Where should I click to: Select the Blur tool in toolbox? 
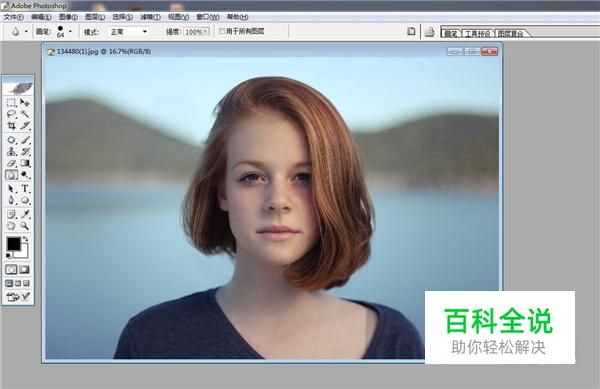click(11, 175)
